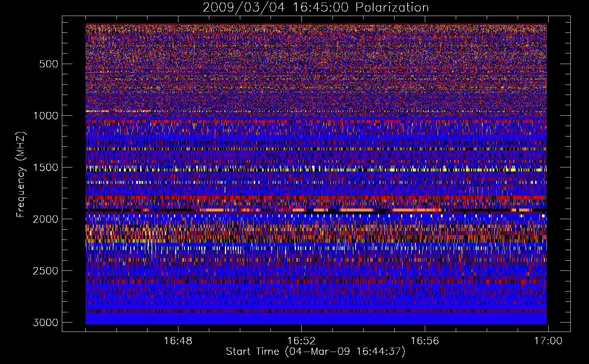Click the plot title '2009/03/04 16:45:00 Polarization'

(316, 7)
